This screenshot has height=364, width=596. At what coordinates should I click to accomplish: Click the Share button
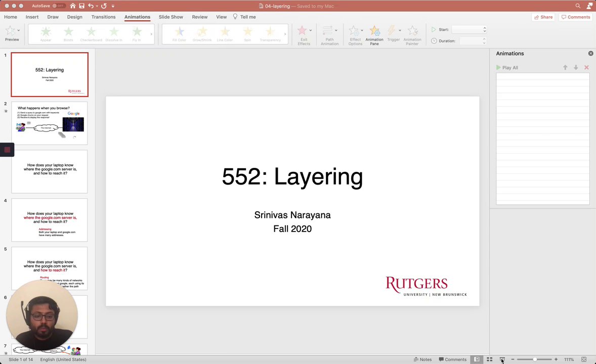tap(543, 17)
